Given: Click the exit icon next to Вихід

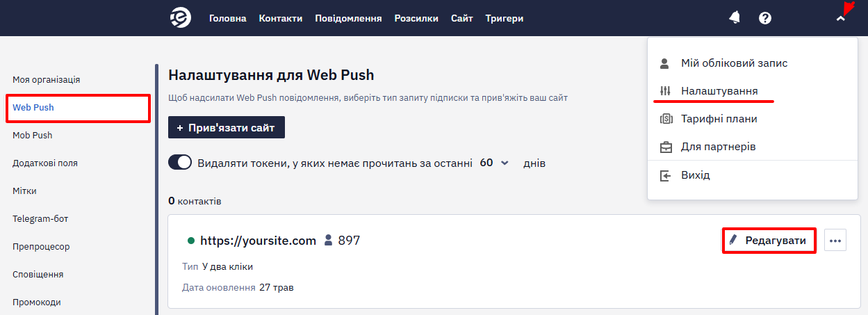Looking at the screenshot, I should click(x=666, y=175).
